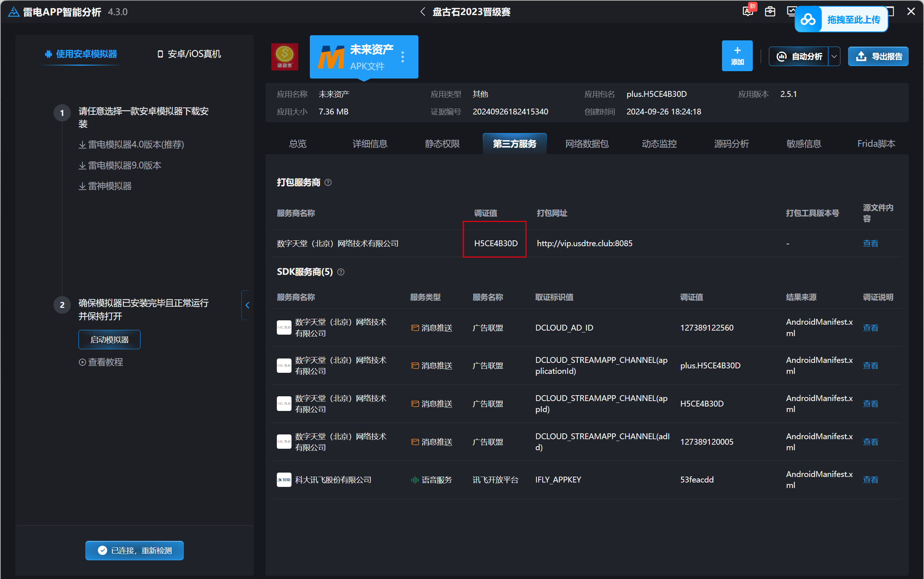Download 雷电模拟器4.0版本(推荐)

(131, 144)
